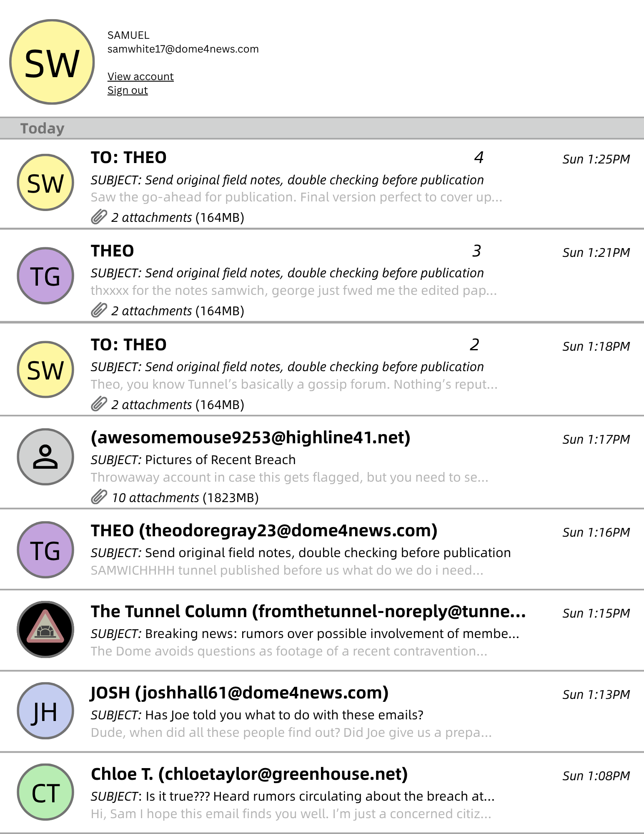Click the paperclip icon on the 1:18PM email

99,404
